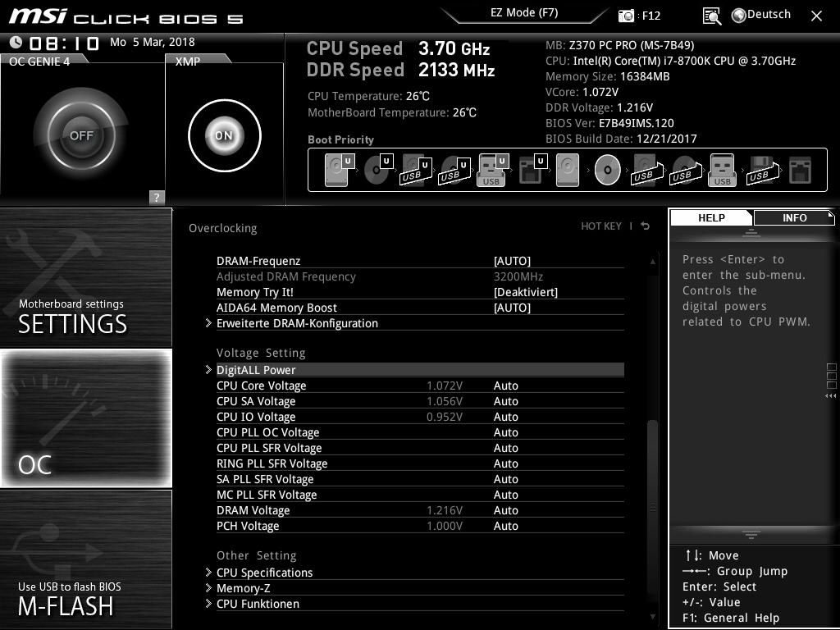Select the legacy USB hard disk boot device
This screenshot has width=840, height=630.
[647, 171]
